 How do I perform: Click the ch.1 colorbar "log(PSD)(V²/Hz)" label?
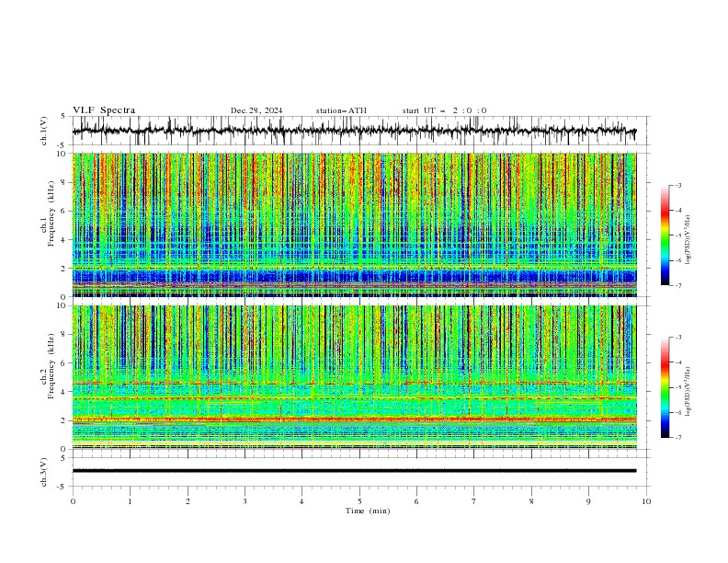pos(688,240)
